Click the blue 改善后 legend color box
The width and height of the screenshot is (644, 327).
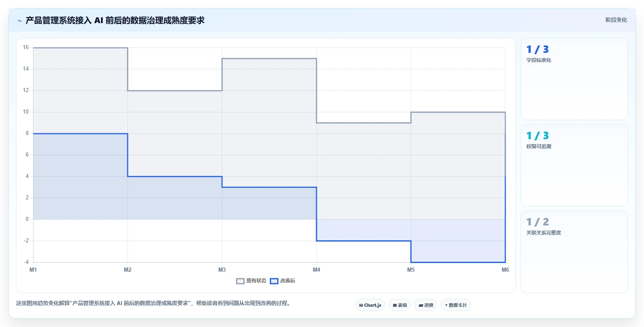pos(274,281)
